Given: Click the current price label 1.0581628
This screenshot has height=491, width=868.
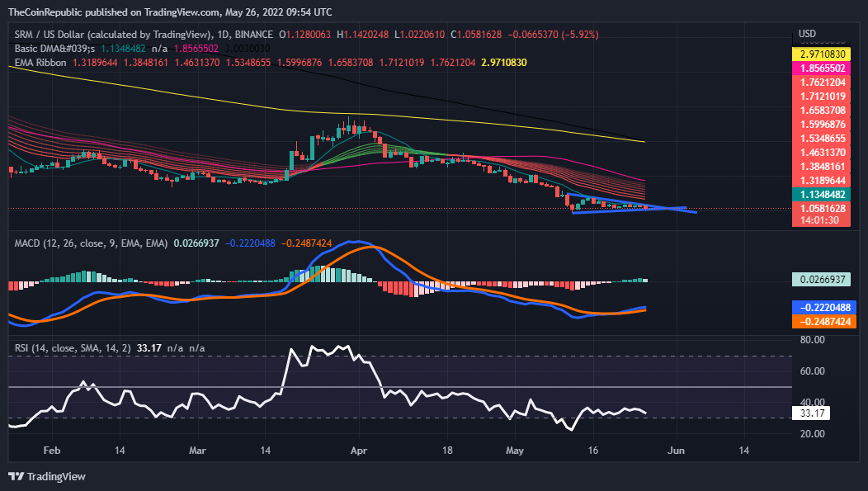Looking at the screenshot, I should pyautogui.click(x=822, y=208).
